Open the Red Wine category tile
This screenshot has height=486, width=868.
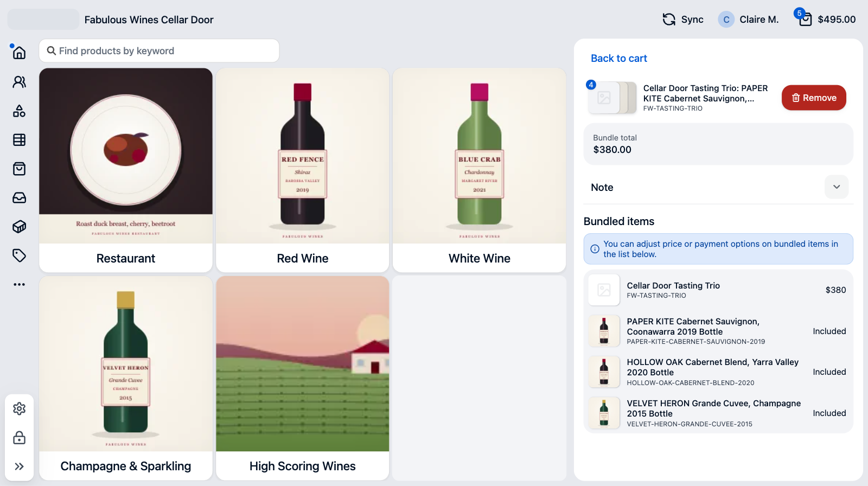coord(303,170)
